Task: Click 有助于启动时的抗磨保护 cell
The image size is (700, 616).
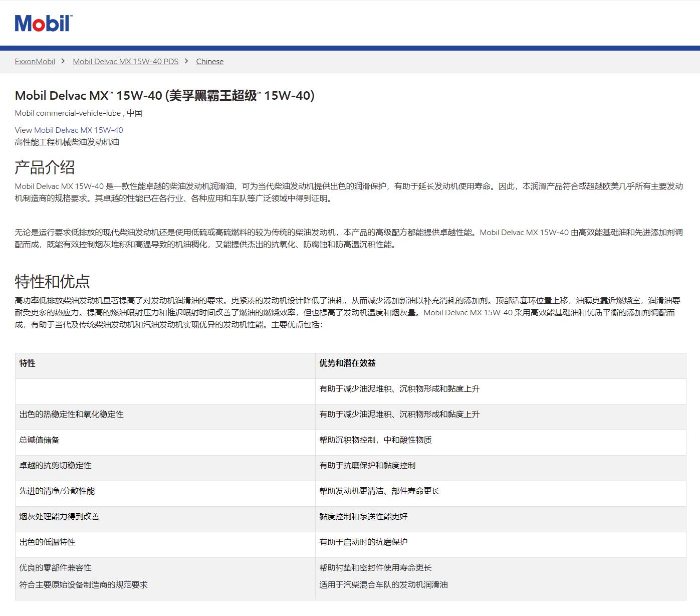Action: pos(501,545)
